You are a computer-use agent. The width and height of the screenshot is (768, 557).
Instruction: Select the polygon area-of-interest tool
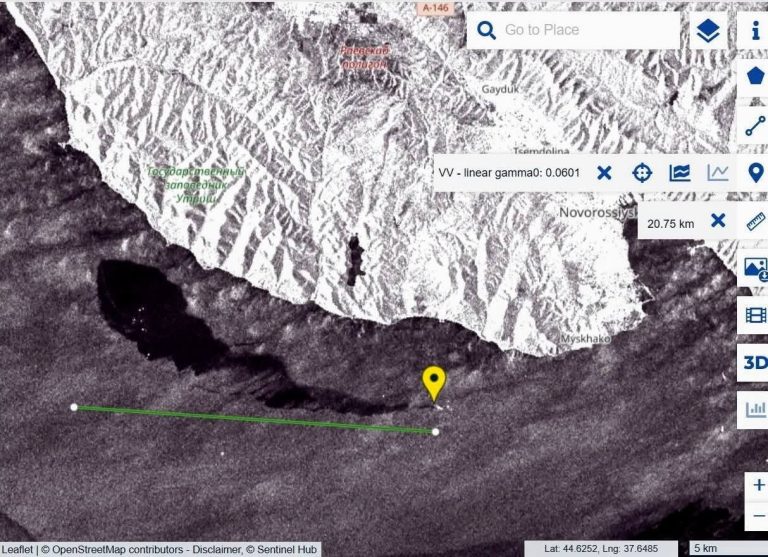(755, 77)
